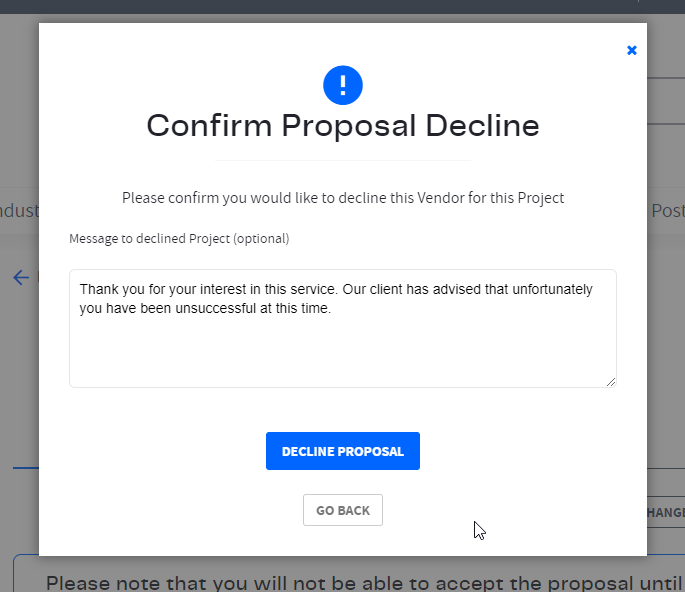
Task: Click the partially hidden 'Post' column text
Action: point(668,211)
